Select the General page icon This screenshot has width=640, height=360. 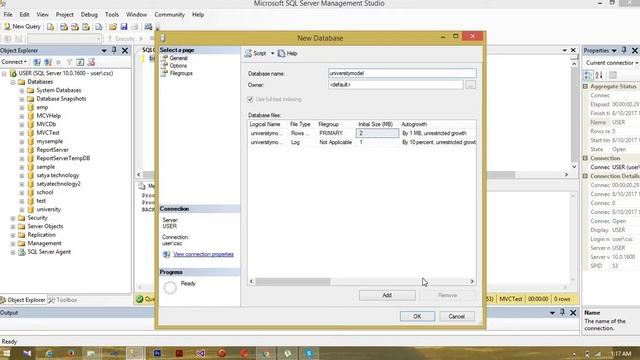coord(164,58)
